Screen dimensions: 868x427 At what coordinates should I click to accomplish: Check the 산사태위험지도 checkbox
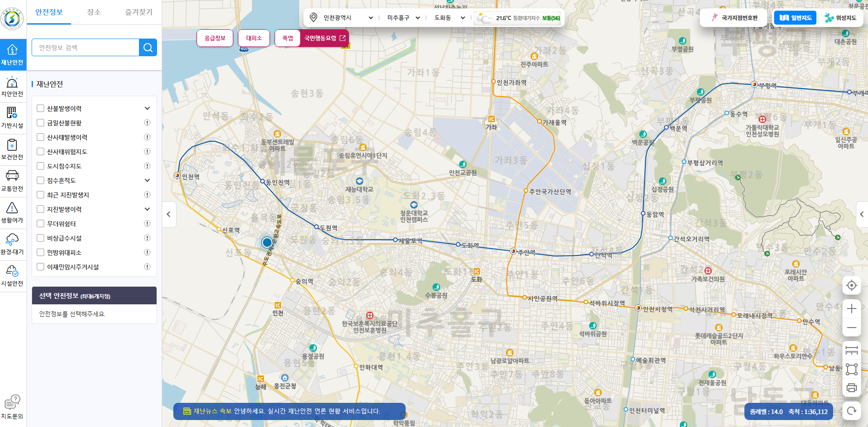click(40, 151)
